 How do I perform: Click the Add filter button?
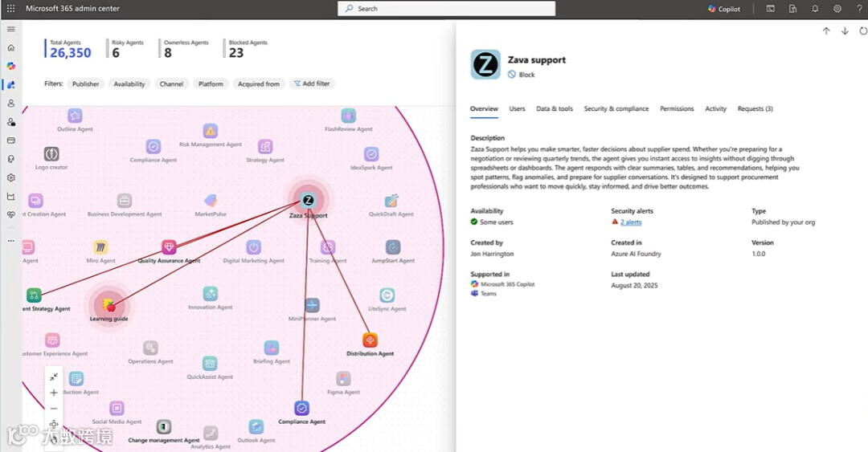[312, 83]
